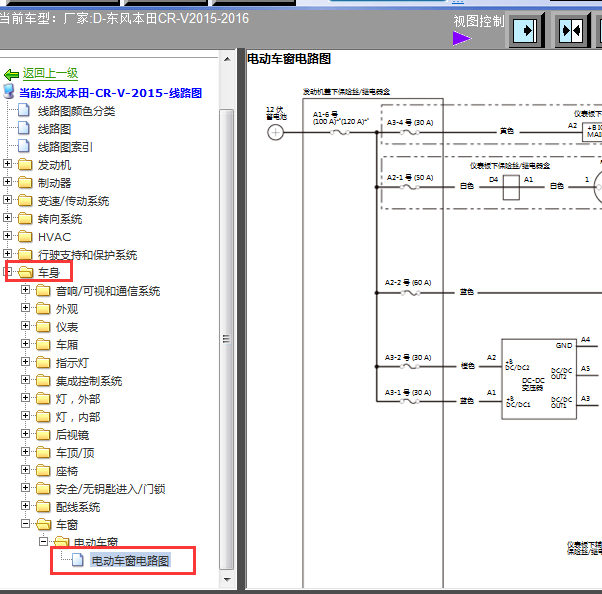
Task: Select the 电动车窗电路图 document
Action: click(x=130, y=561)
